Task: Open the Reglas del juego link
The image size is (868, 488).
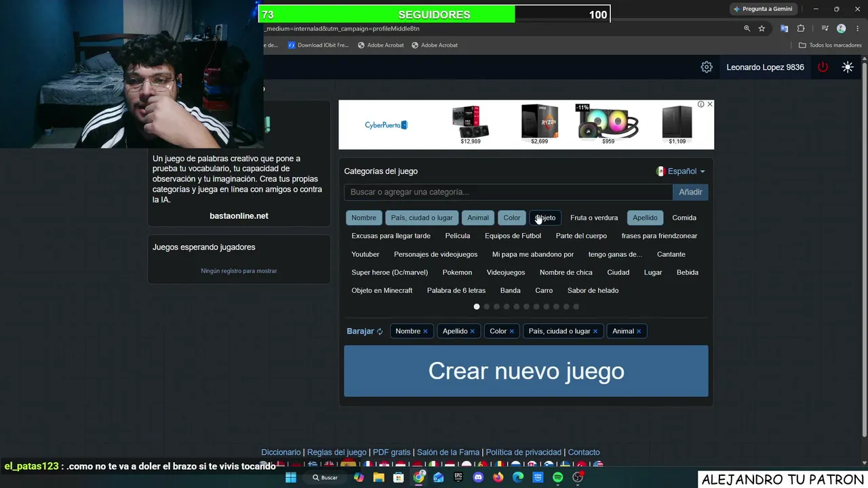Action: click(x=336, y=452)
